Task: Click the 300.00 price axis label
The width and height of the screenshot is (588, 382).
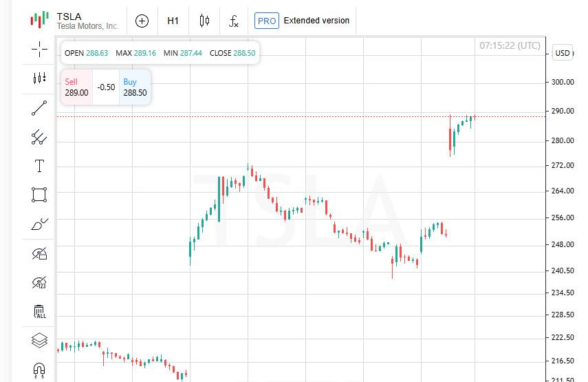Action: [x=563, y=82]
